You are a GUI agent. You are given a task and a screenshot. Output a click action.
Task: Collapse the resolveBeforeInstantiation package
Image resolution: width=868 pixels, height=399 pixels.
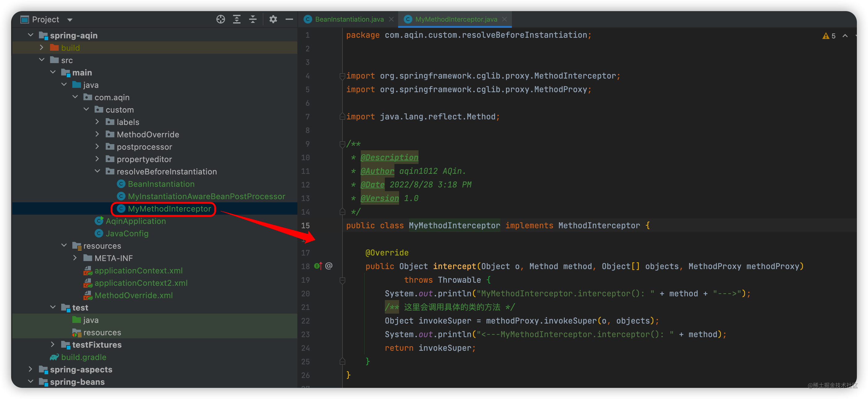[x=97, y=171]
